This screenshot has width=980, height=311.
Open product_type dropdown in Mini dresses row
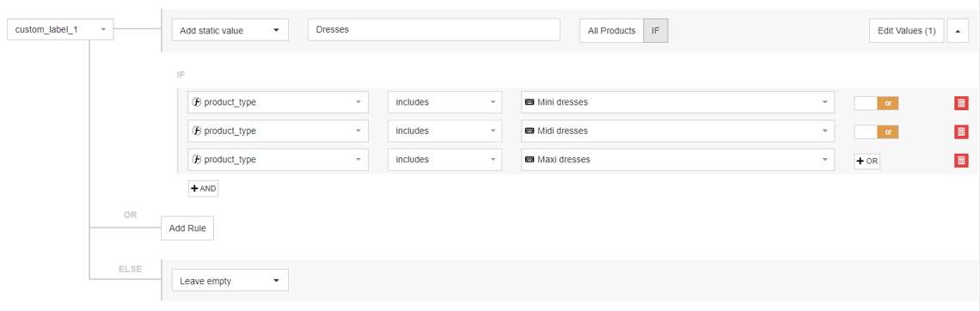click(x=278, y=102)
